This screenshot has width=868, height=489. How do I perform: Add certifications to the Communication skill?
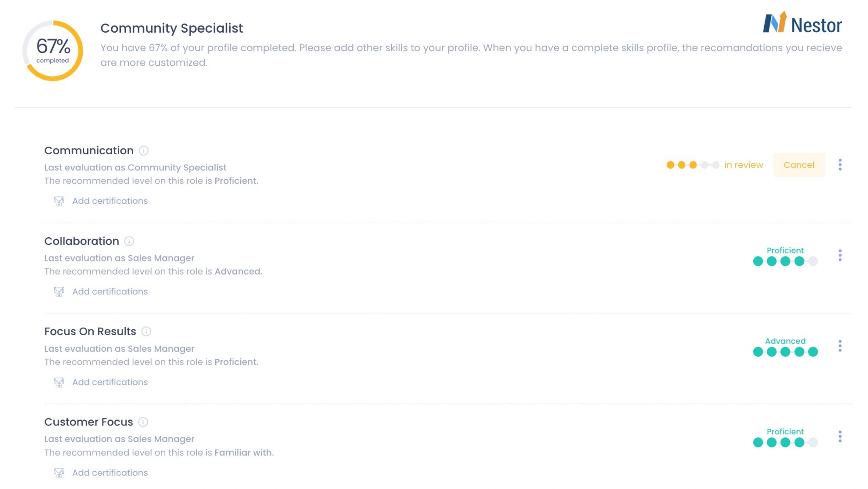(x=110, y=201)
